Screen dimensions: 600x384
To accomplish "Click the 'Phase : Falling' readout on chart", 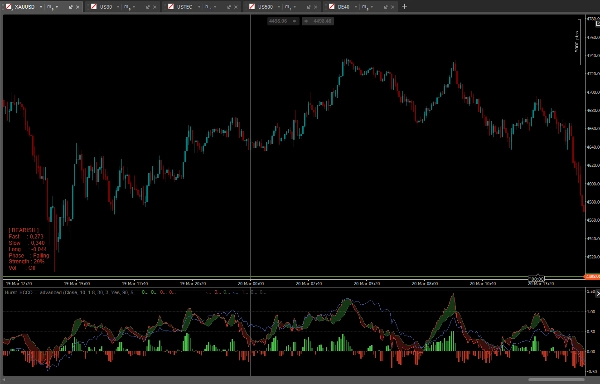I will [x=29, y=255].
